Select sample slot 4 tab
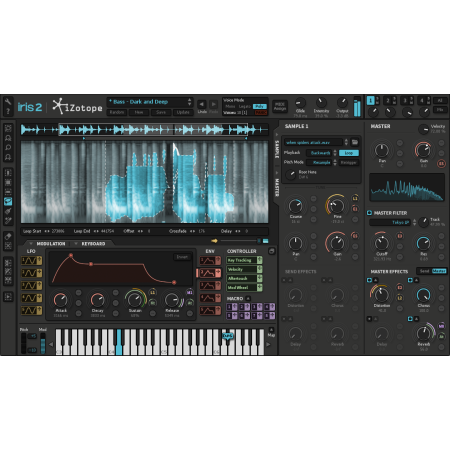The image size is (450, 450). point(422,101)
